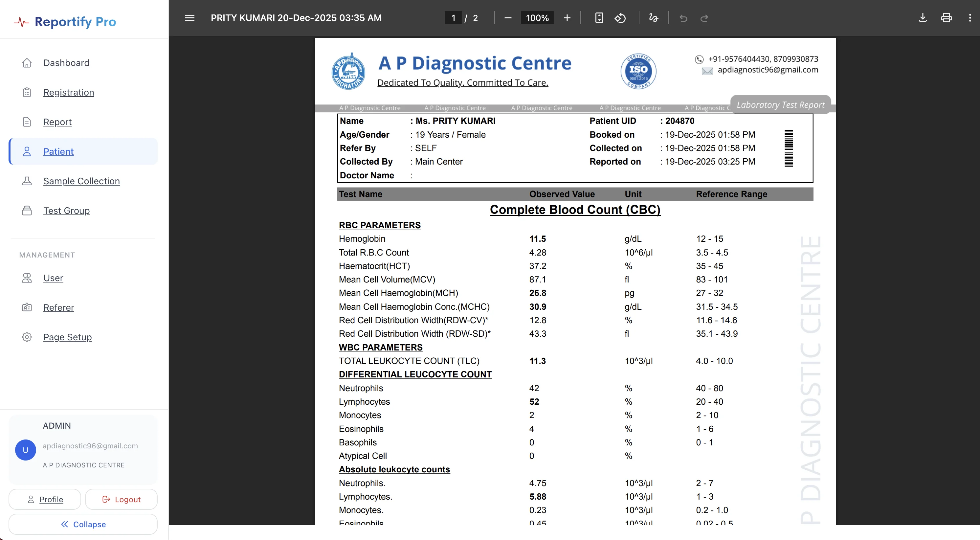
Task: Open Sample Collection page
Action: pos(81,181)
